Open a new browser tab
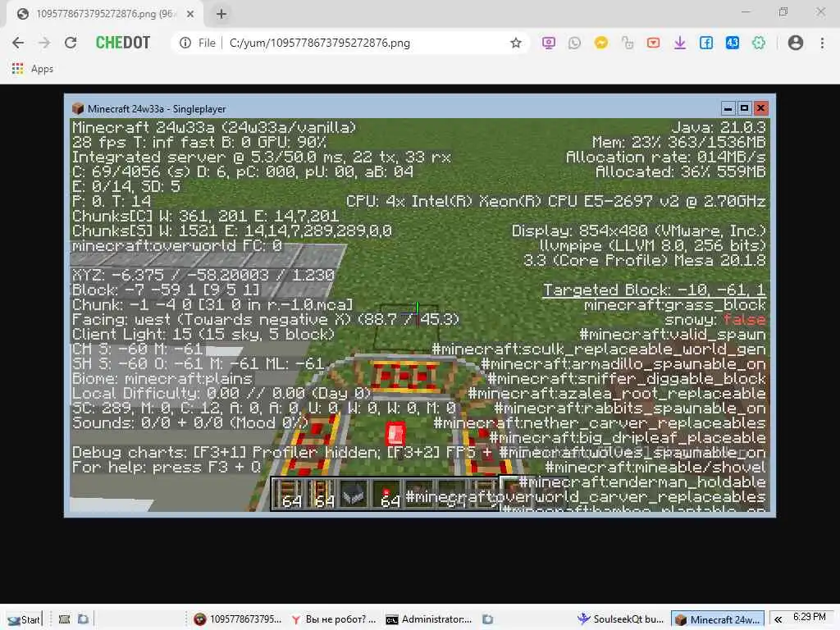The height and width of the screenshot is (630, 840). (x=221, y=14)
